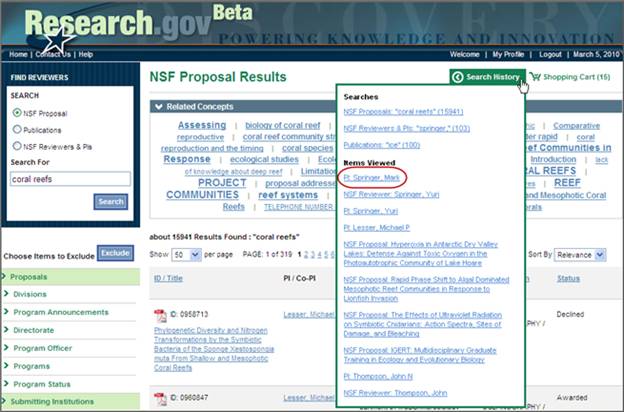Open My Profile in top navigation
The height and width of the screenshot is (412, 624).
pyautogui.click(x=512, y=54)
